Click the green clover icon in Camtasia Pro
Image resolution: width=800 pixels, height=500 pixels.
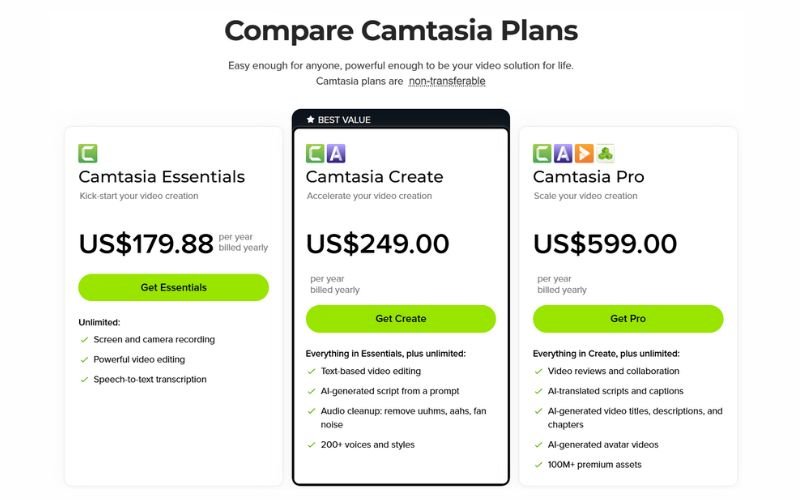[604, 154]
